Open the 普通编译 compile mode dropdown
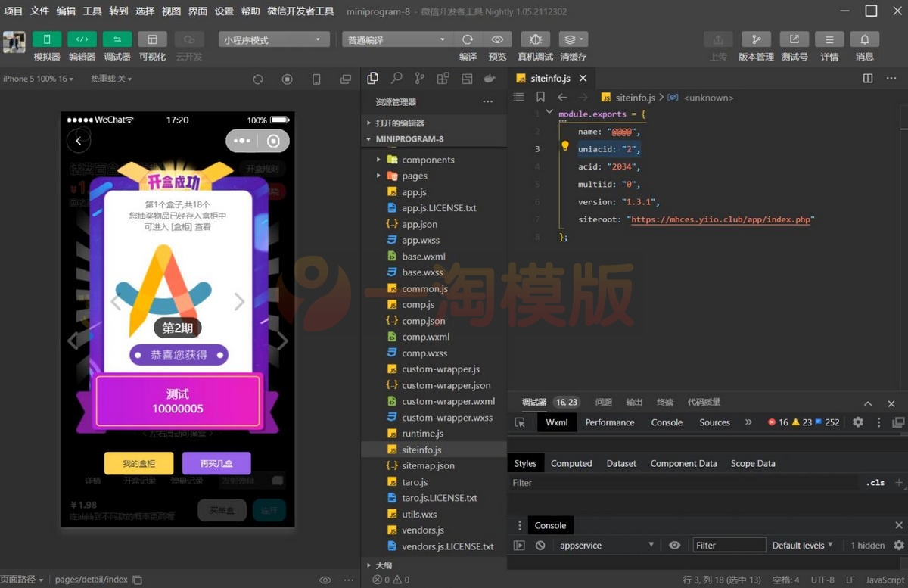Viewport: 908px width, 588px height. 396,39
